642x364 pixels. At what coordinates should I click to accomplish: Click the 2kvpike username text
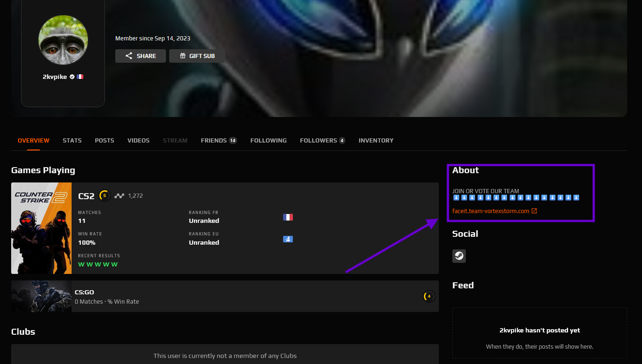(x=55, y=77)
